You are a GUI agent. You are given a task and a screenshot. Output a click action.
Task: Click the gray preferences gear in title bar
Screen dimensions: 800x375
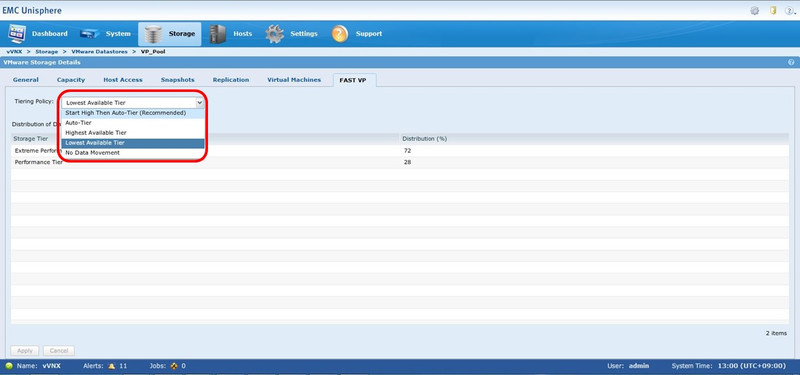point(755,11)
